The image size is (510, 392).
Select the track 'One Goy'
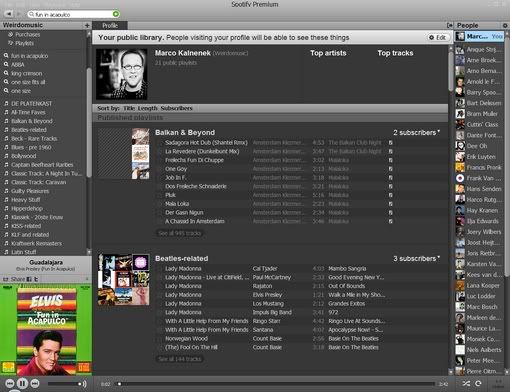click(x=176, y=169)
